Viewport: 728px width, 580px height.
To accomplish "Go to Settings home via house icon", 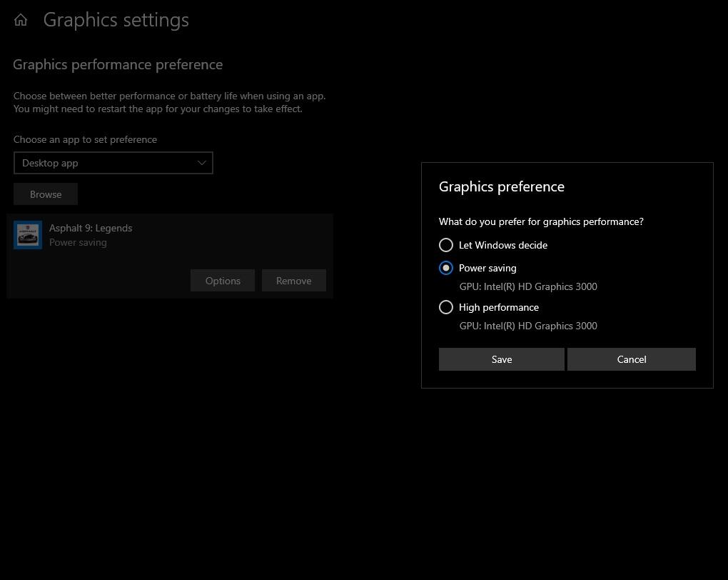I will pyautogui.click(x=21, y=19).
